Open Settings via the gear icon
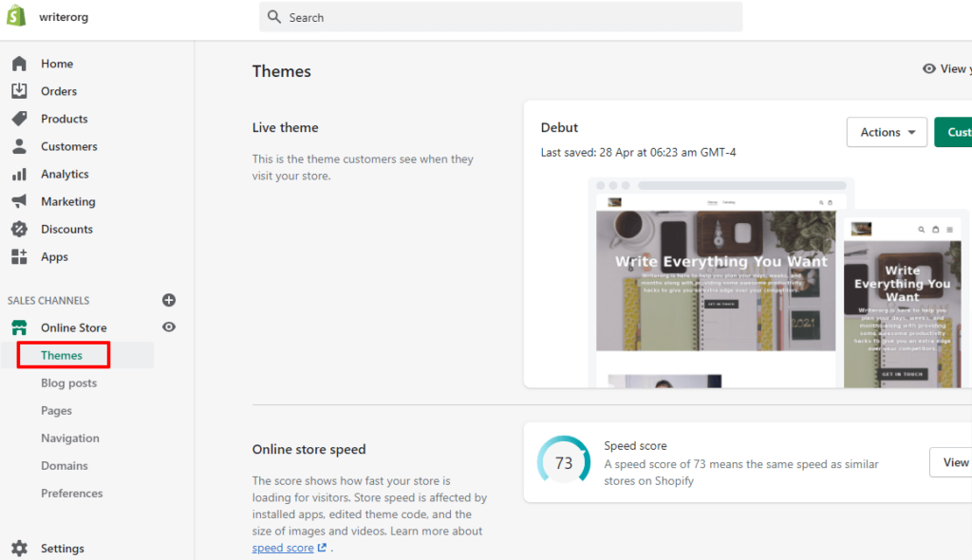Screen dimensions: 972x560 19,549
